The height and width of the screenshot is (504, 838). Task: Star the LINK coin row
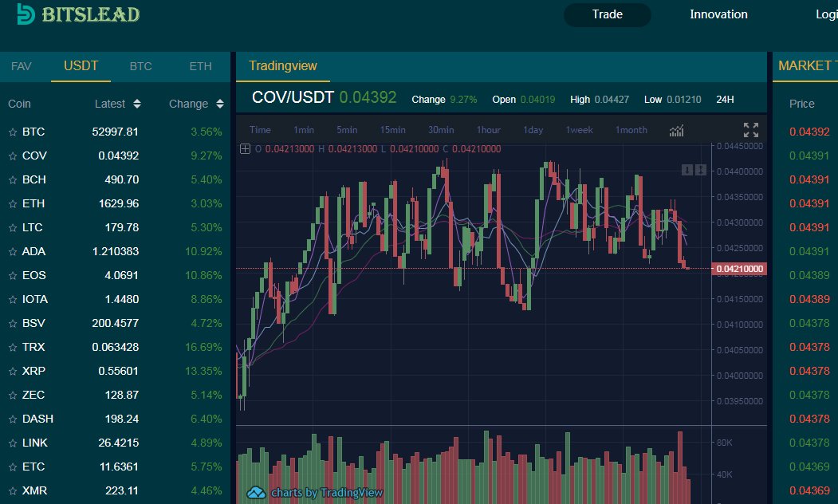(x=13, y=443)
